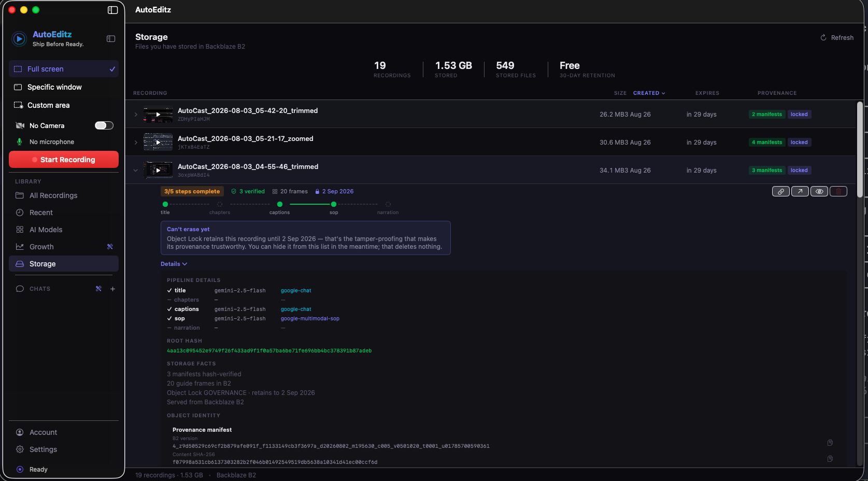Copy the B2 version string with clipboard icon
868x481 pixels.
[830, 443]
